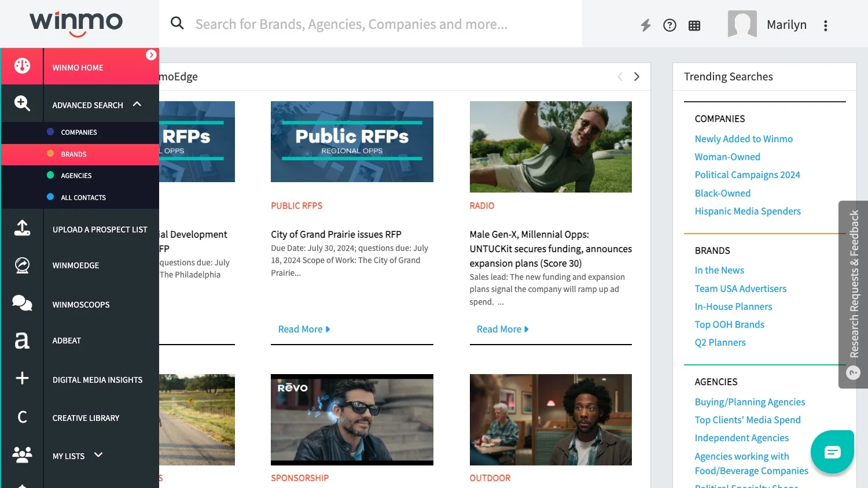Image resolution: width=868 pixels, height=488 pixels.
Task: Click the PUBLIC RFPS category label
Action: pos(296,206)
